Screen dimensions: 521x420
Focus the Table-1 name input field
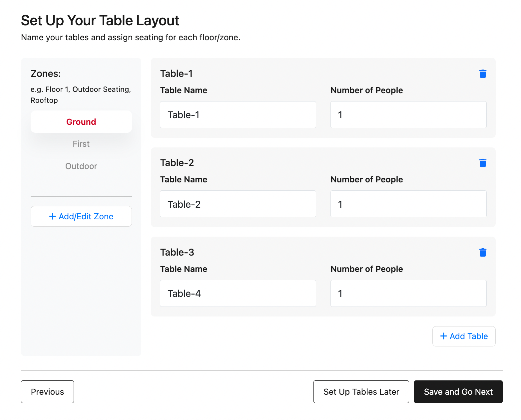tap(238, 115)
